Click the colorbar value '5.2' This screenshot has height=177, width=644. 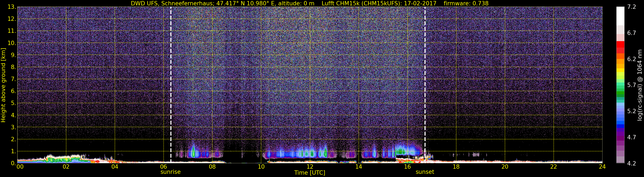pos(632,111)
